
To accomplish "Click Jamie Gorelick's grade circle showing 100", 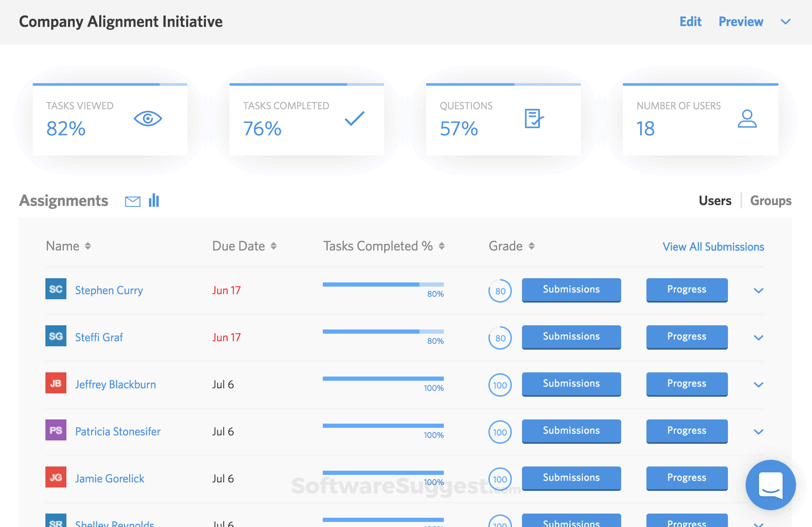I will [500, 479].
